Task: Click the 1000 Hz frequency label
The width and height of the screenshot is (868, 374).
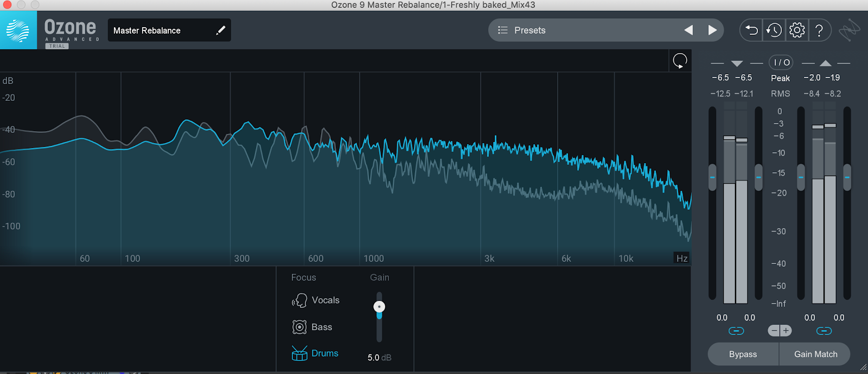Action: pos(373,259)
